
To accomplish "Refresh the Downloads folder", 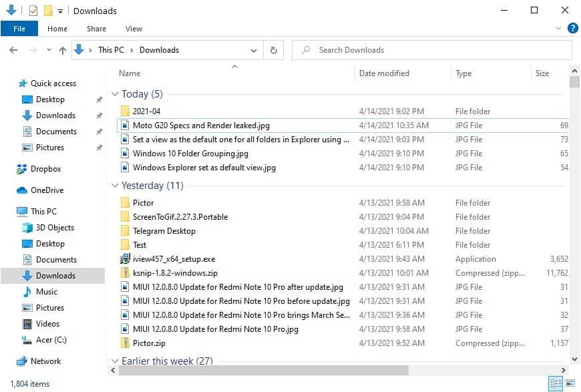I will (x=273, y=50).
